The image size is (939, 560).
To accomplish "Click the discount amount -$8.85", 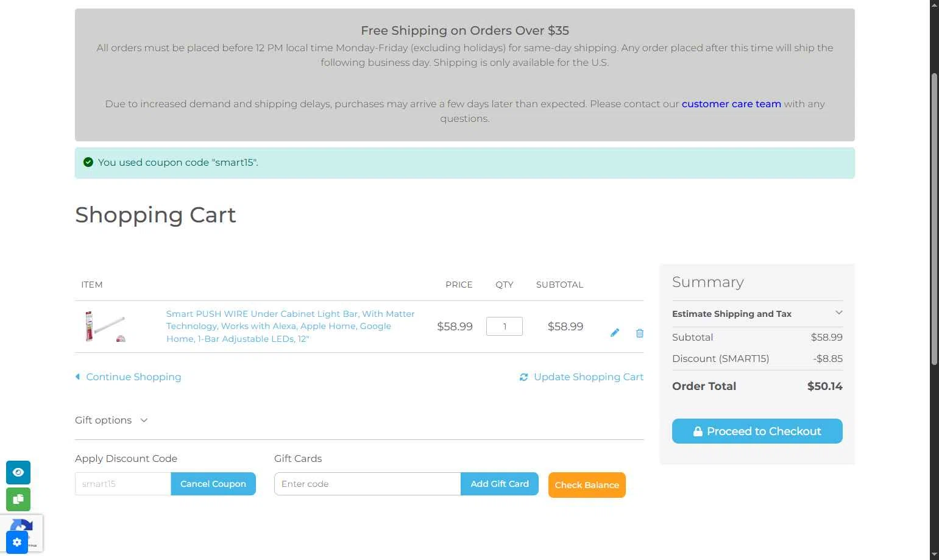I will [828, 358].
